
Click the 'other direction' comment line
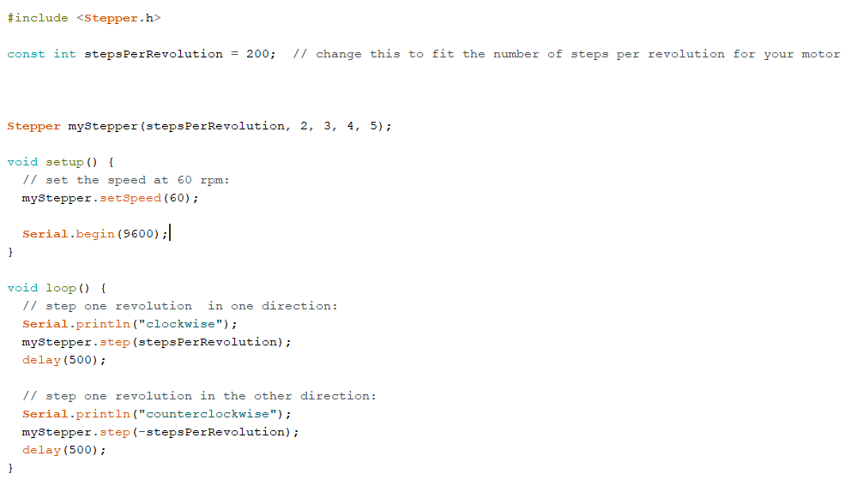point(199,396)
